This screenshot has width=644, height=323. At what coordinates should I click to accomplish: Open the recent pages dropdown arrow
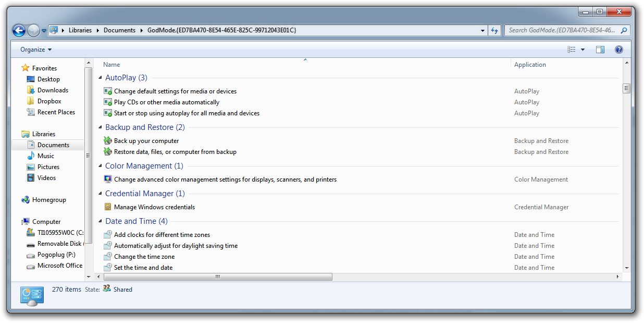pos(44,31)
